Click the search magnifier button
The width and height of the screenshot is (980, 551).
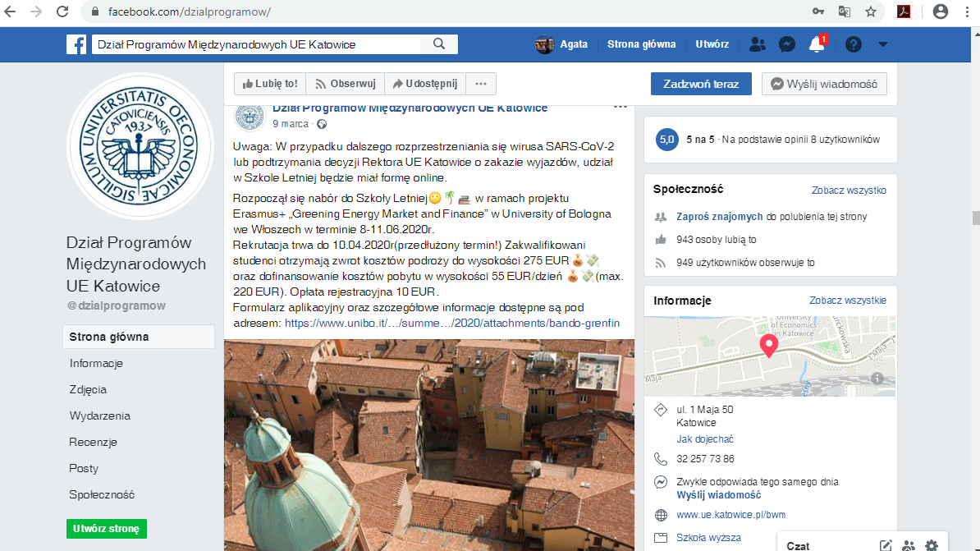tap(439, 44)
